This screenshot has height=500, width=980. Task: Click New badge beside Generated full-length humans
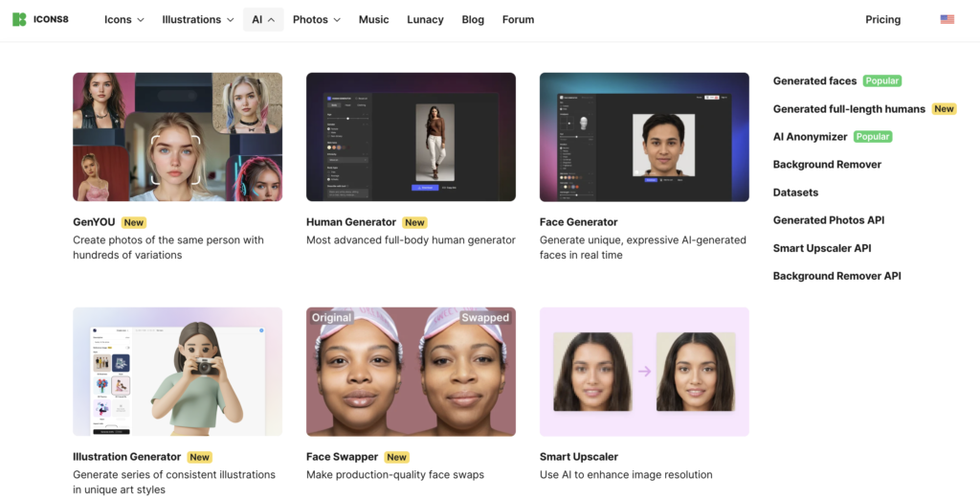point(944,109)
